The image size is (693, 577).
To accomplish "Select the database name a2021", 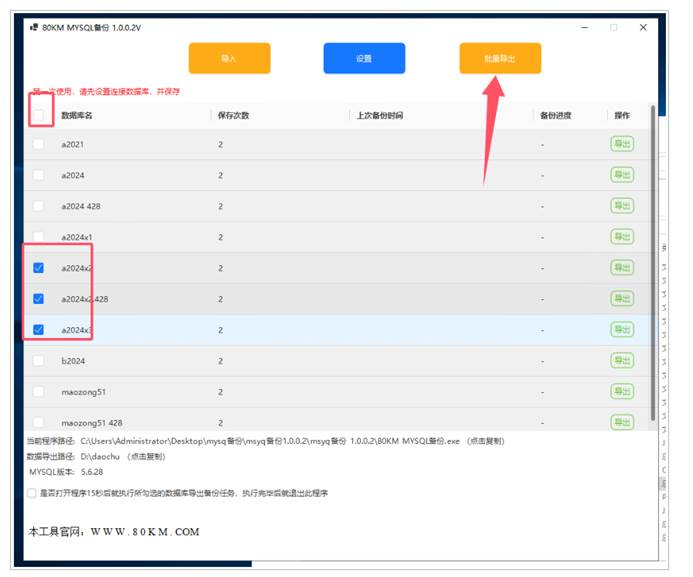I will pos(72,144).
